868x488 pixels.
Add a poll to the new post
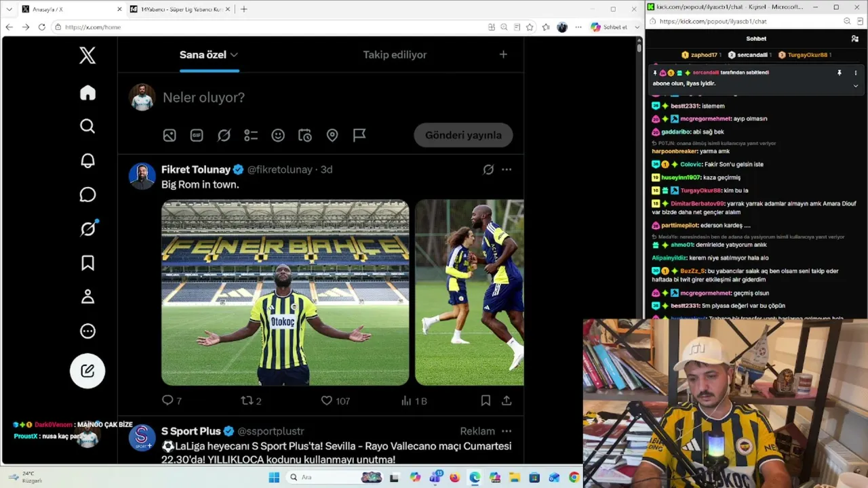(251, 136)
